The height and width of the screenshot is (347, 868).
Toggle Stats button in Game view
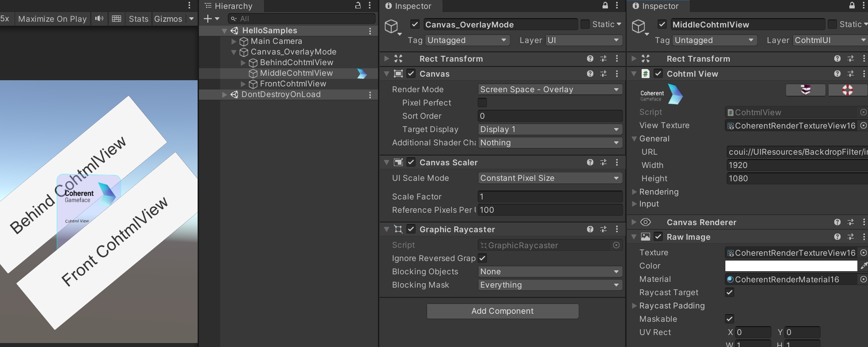(138, 19)
